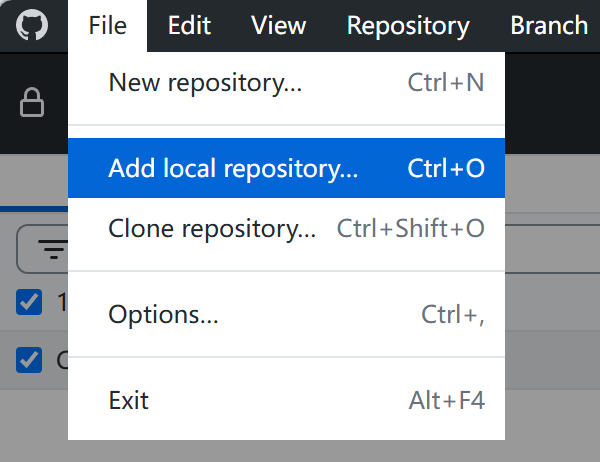600x462 pixels.
Task: Close the open File menu
Action: click(x=108, y=26)
